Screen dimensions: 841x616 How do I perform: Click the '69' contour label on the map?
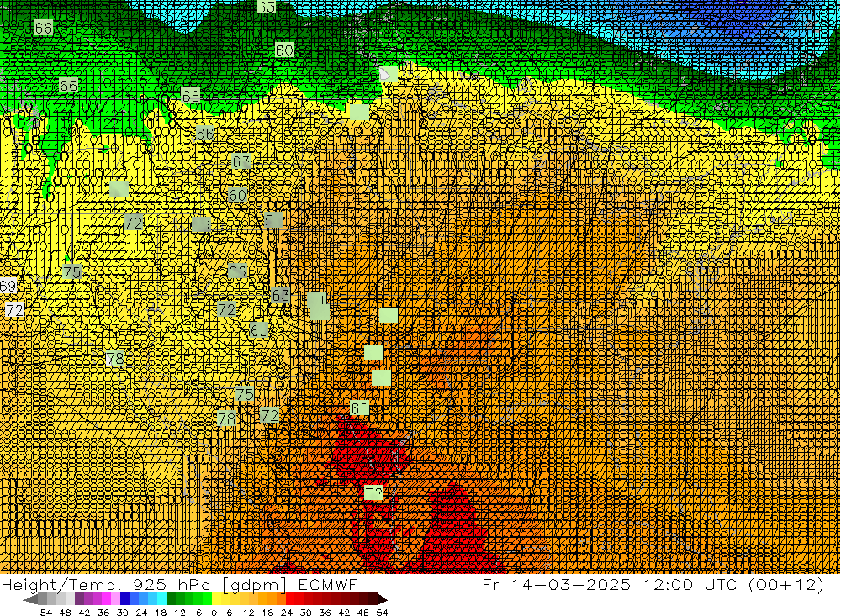click(x=8, y=286)
